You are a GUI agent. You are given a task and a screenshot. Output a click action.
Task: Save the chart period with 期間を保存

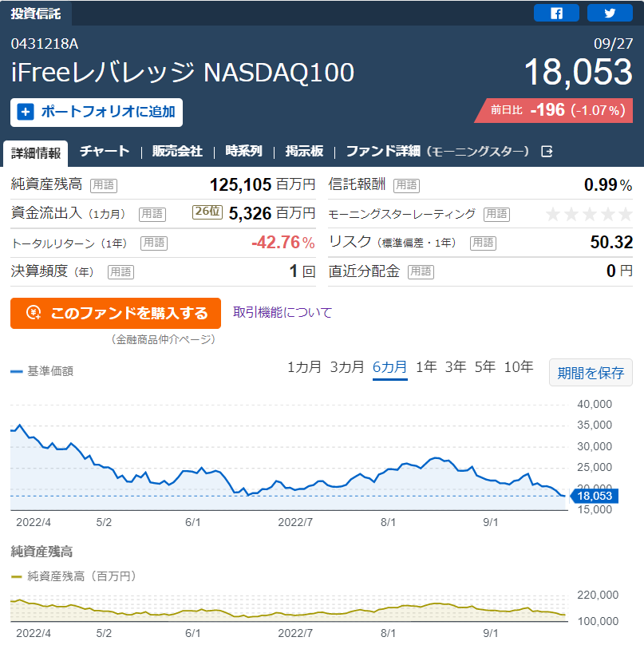click(x=591, y=373)
